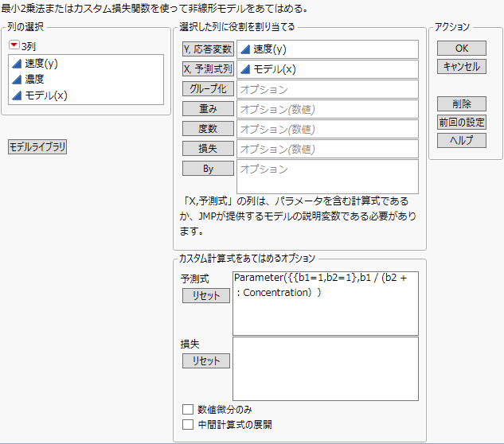Open the モデルライブラリ
The image size is (504, 444).
[x=37, y=146]
